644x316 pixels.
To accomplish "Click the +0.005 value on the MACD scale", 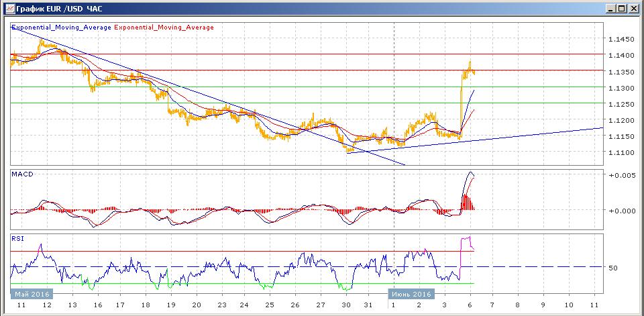I will click(621, 176).
